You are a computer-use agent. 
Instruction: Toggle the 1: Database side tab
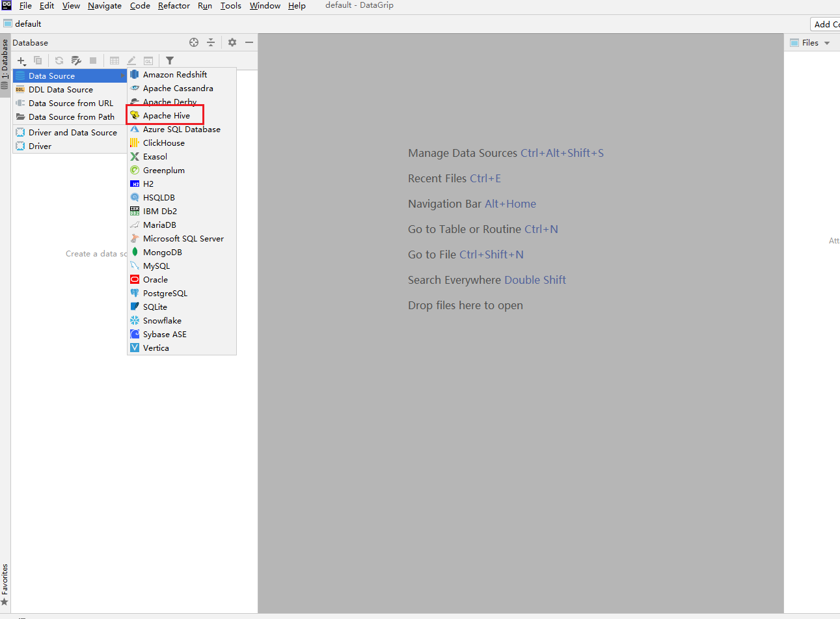pyautogui.click(x=5, y=65)
